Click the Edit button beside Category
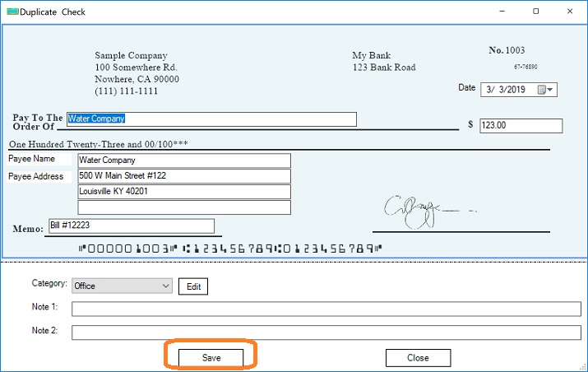588x372 pixels. (x=193, y=286)
